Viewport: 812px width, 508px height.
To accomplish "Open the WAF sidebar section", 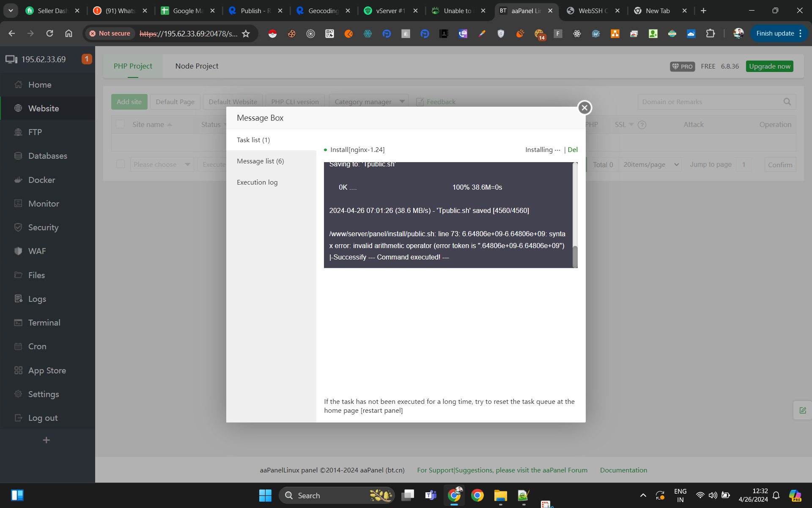I will click(x=37, y=251).
